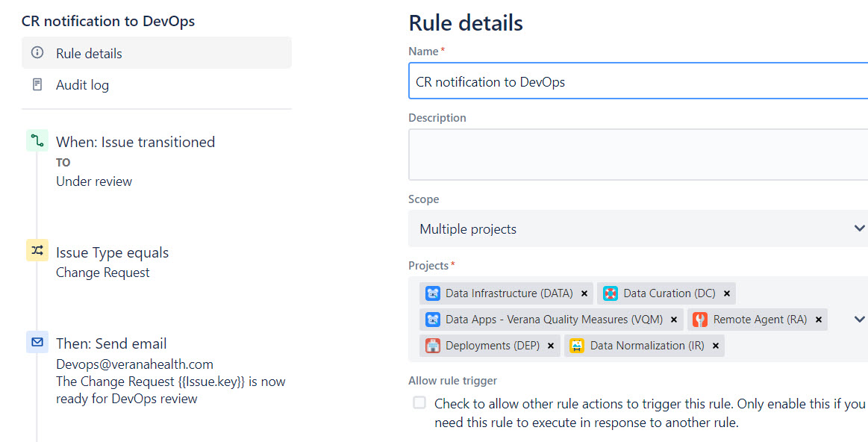Click the Deployments project icon

432,345
